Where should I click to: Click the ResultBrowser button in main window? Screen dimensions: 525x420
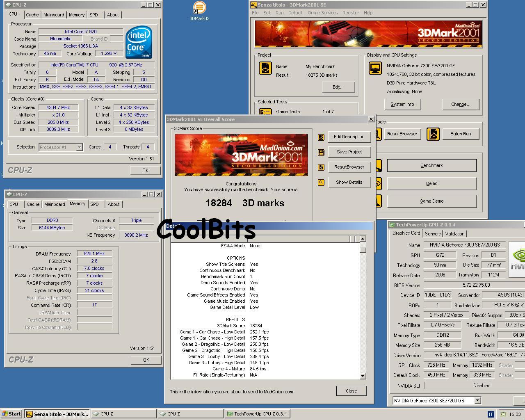pyautogui.click(x=402, y=134)
